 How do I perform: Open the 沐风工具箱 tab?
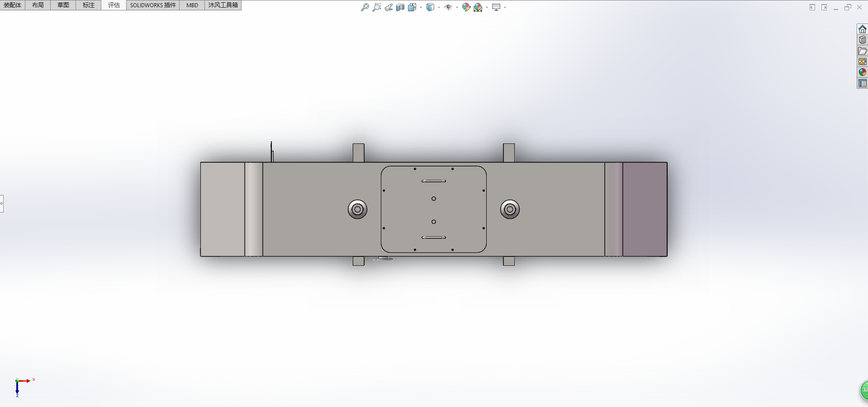click(223, 5)
